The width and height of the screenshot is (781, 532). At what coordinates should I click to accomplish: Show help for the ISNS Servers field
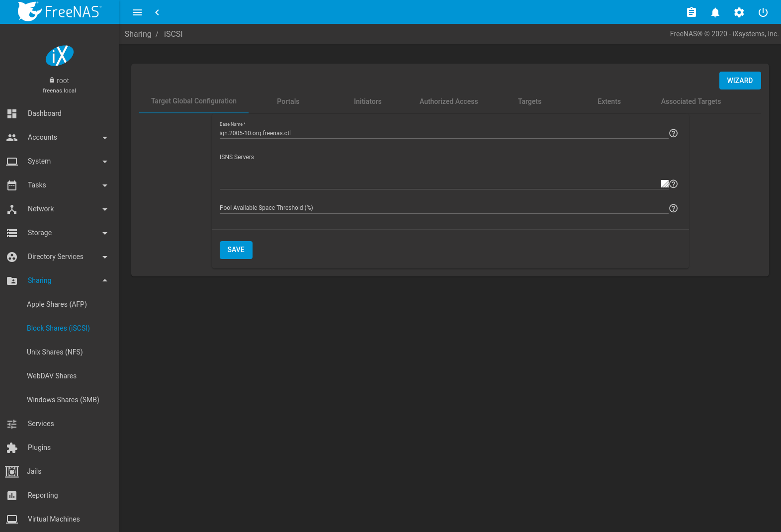673,184
